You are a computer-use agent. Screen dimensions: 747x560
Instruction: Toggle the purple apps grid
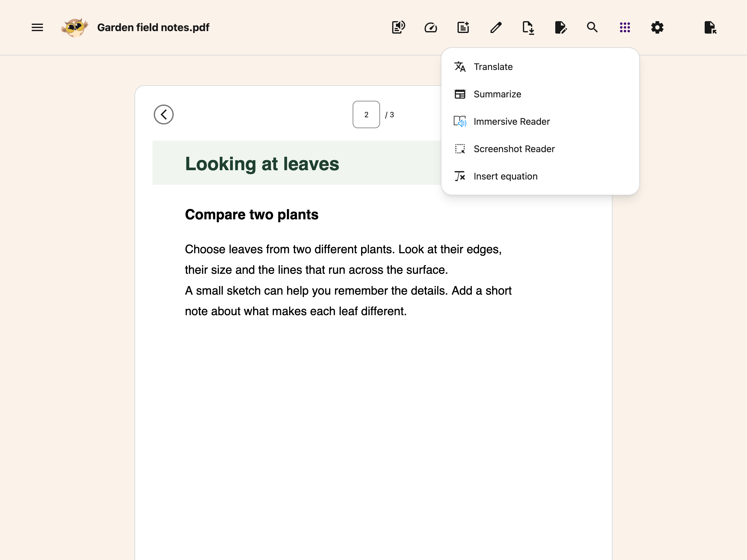[625, 27]
